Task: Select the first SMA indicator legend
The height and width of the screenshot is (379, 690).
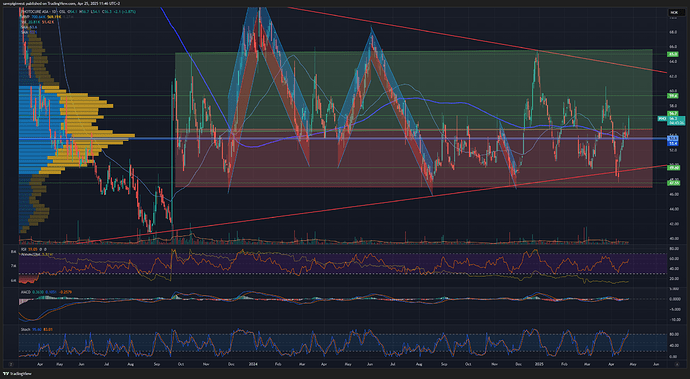Action: coord(29,27)
